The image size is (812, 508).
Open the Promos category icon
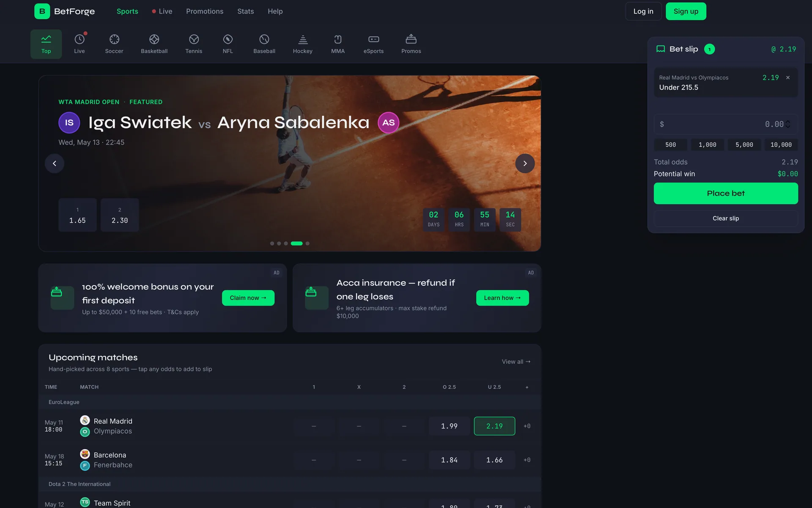(x=411, y=39)
